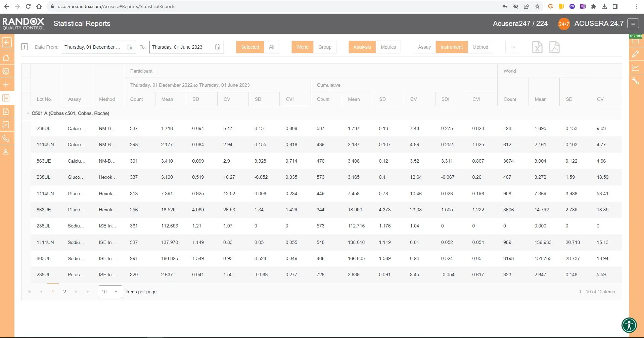Image resolution: width=644 pixels, height=338 pixels.
Task: Click the accessibility widget icon
Action: point(629,325)
